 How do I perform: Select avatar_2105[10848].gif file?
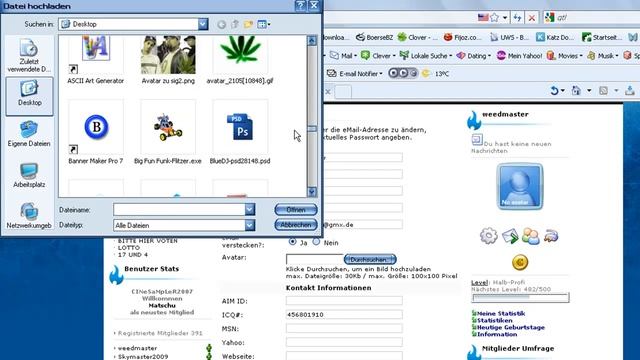click(240, 60)
